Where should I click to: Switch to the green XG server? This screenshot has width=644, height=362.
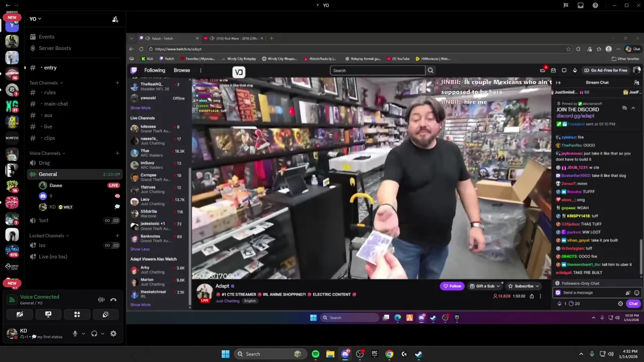(x=12, y=106)
